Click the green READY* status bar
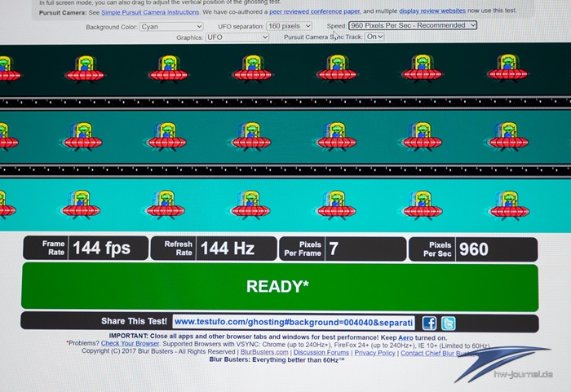The width and height of the screenshot is (571, 392). point(280,287)
